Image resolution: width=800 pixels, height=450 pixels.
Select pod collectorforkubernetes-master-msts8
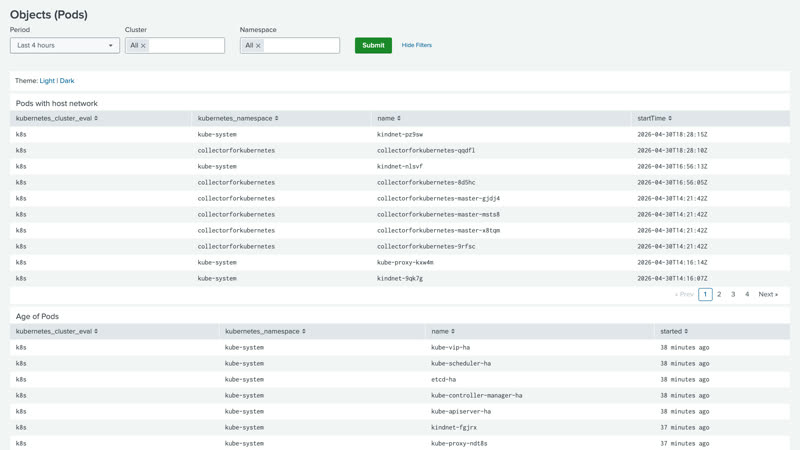click(x=438, y=214)
